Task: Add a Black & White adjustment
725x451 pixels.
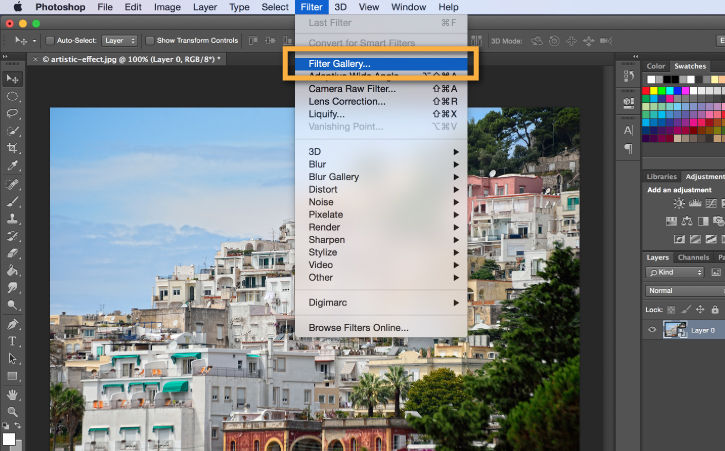Action: pos(703,221)
